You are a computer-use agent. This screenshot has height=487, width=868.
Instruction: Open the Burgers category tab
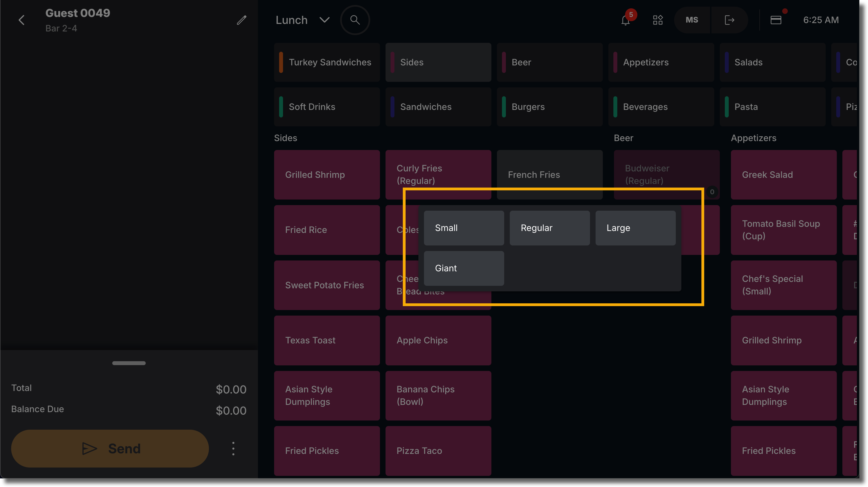550,107
